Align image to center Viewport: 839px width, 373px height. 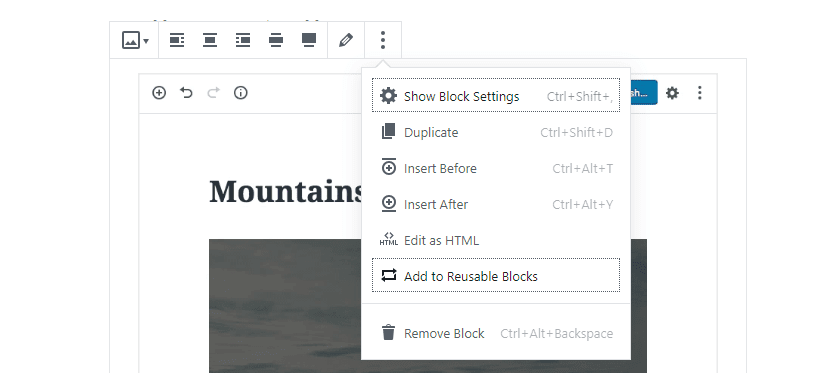(210, 40)
